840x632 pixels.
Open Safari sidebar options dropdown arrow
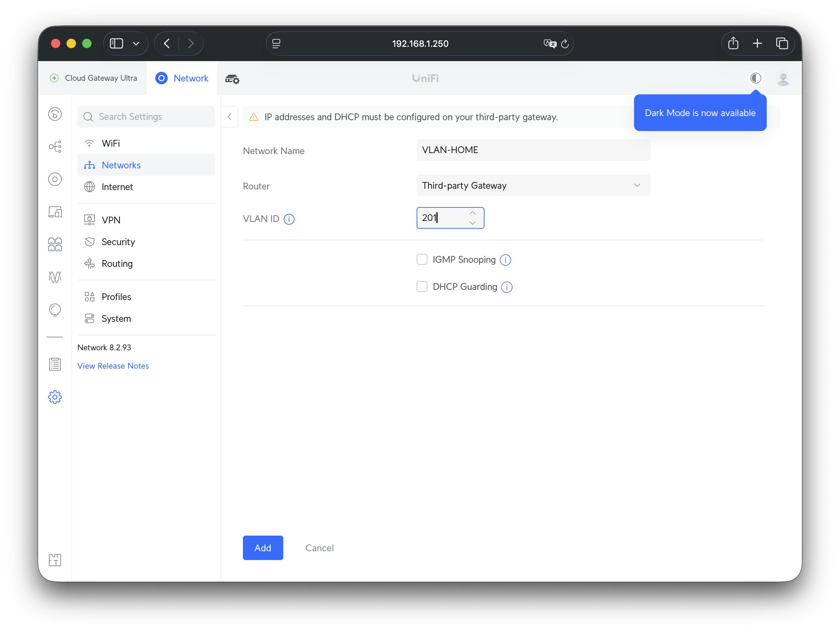pos(136,44)
